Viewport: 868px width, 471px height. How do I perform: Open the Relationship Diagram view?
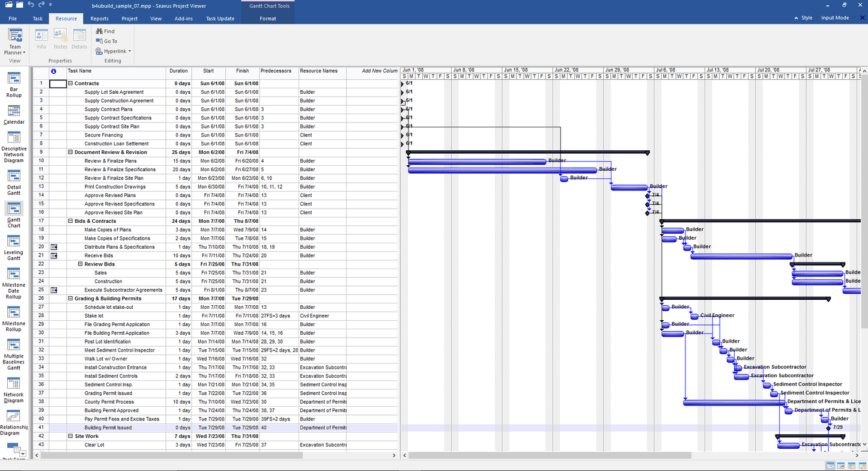(x=13, y=421)
